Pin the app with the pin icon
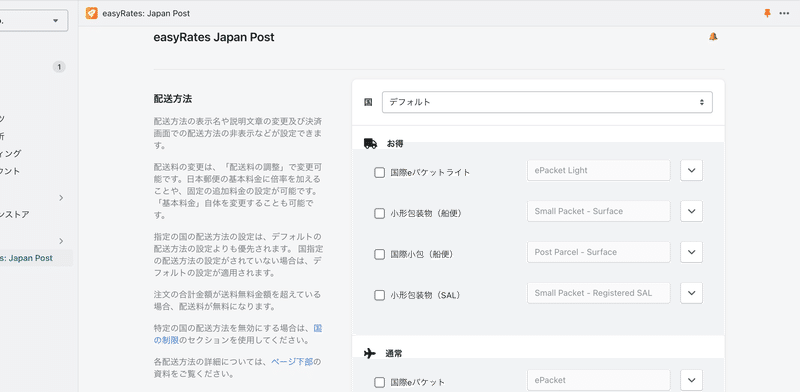Image resolution: width=800 pixels, height=392 pixels. pyautogui.click(x=767, y=13)
